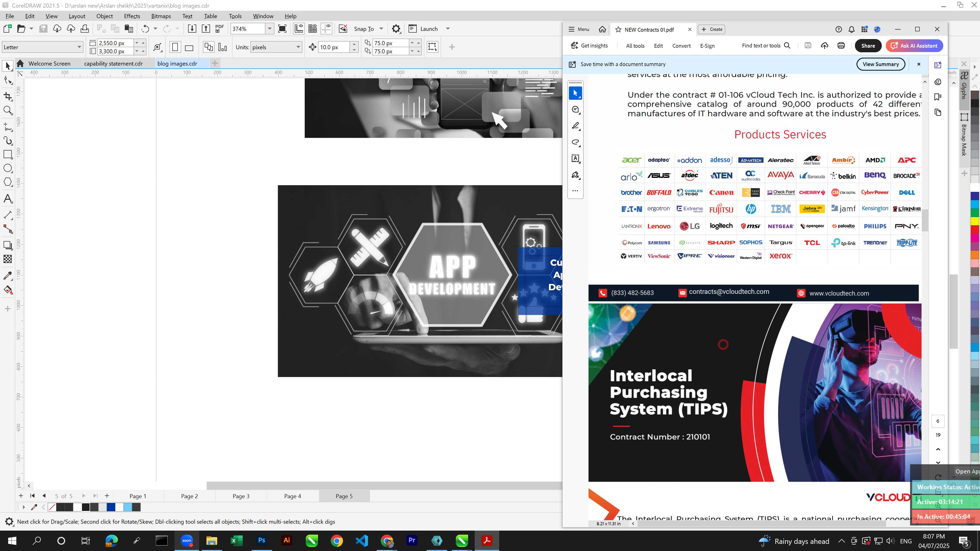Expand the Launch dropdown arrow
Viewport: 980px width, 551px height.
448,29
